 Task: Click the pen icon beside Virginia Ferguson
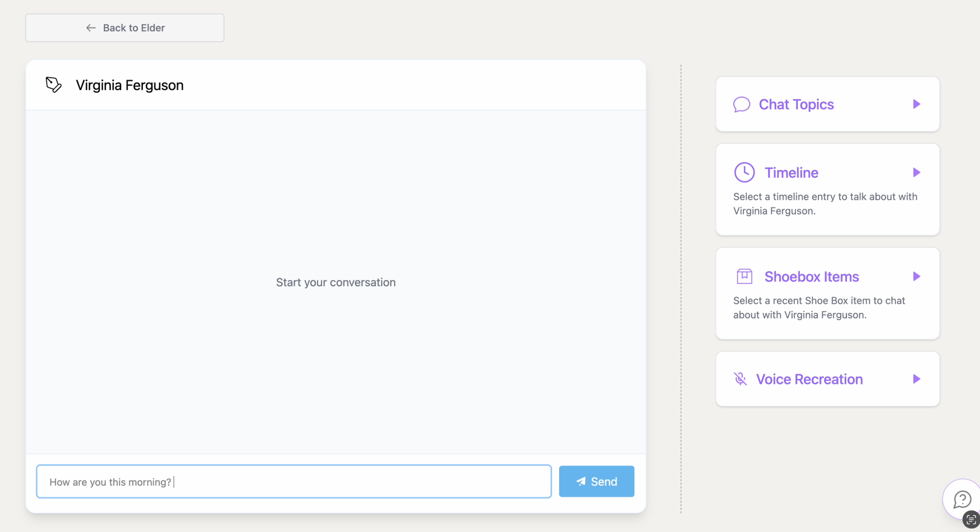(53, 85)
